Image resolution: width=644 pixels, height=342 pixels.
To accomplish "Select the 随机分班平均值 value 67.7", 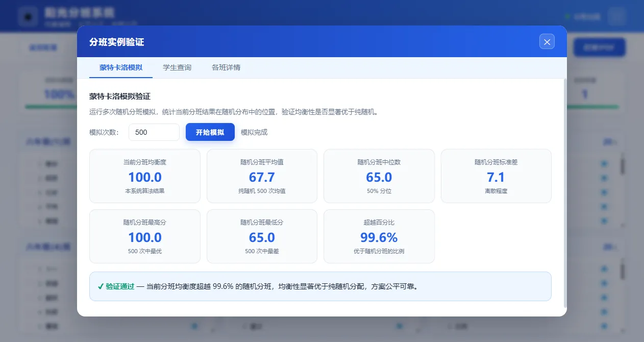I will coord(262,177).
